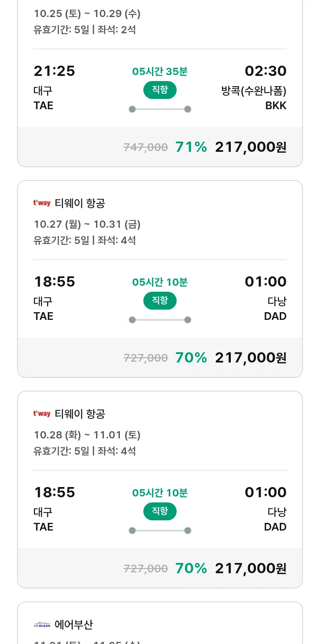This screenshot has width=320, height=644.
Task: Click the 05시간 35분 flight duration text
Action: coord(160,72)
